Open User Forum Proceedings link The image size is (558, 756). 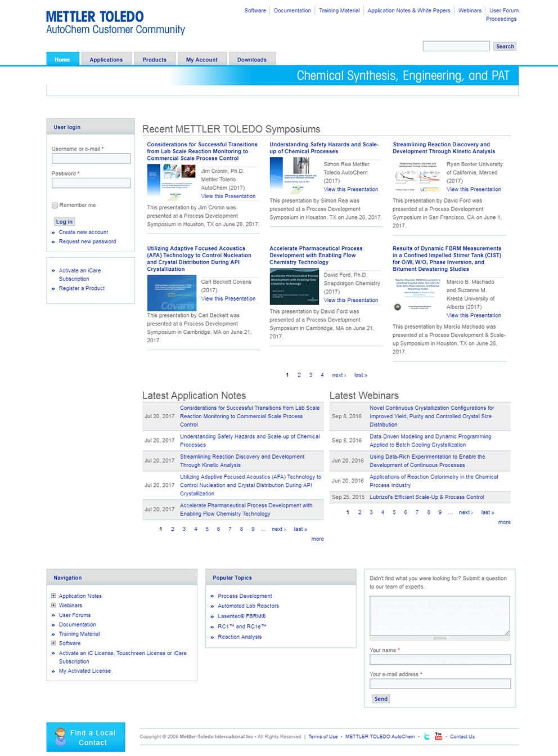[x=502, y=15]
